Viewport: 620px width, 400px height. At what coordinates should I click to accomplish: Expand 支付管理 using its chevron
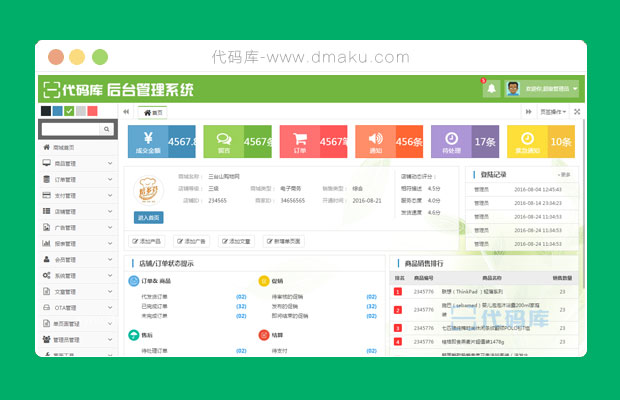coord(110,195)
